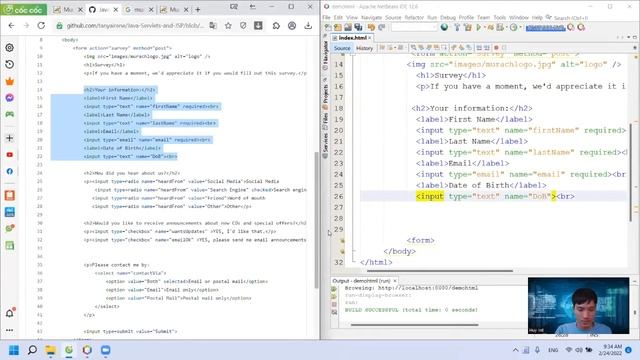Image resolution: width=640 pixels, height=360 pixels.
Task: Add a new sidebar shortcut with plus
Action: 9,138
